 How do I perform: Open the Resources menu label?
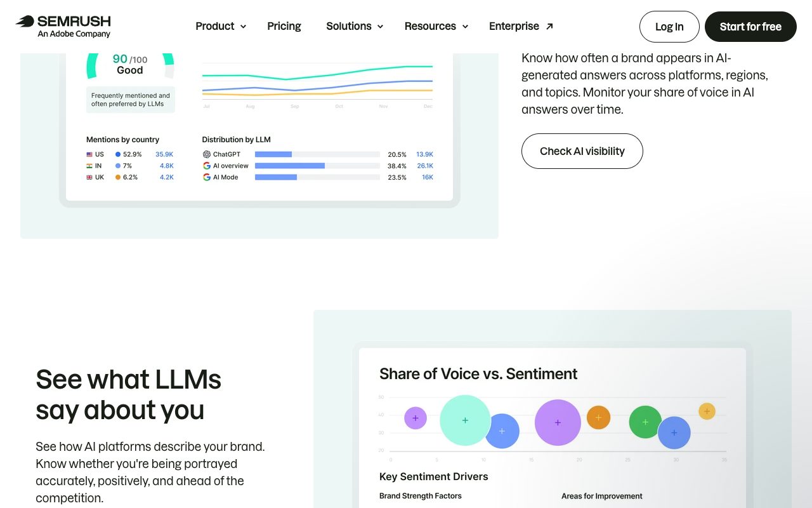click(430, 26)
